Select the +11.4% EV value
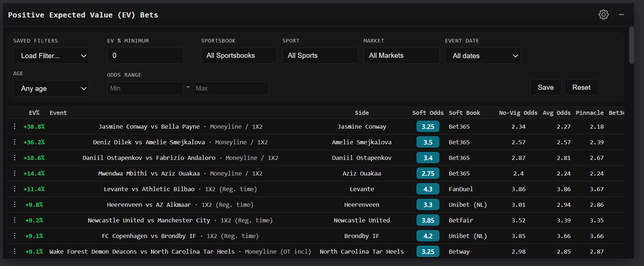Screen dimensions: 644x266 click(34, 189)
